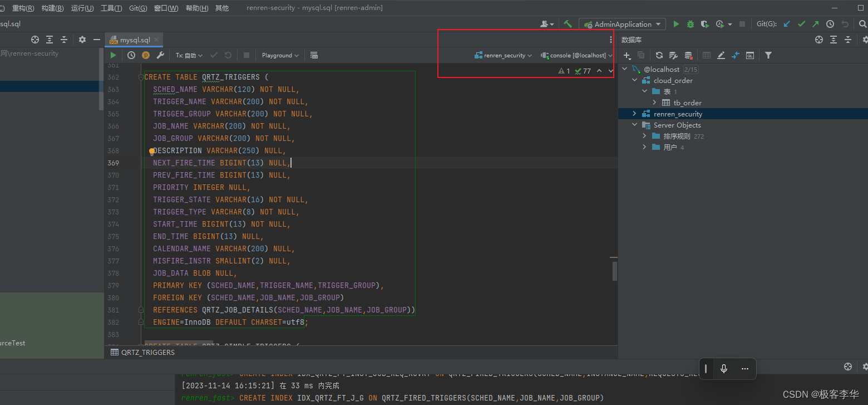
Task: Click the compare structure arrows icon
Action: (x=736, y=55)
